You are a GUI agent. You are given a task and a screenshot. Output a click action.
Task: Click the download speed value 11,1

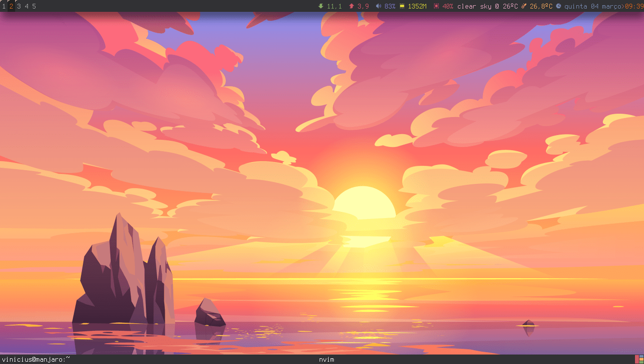click(334, 6)
